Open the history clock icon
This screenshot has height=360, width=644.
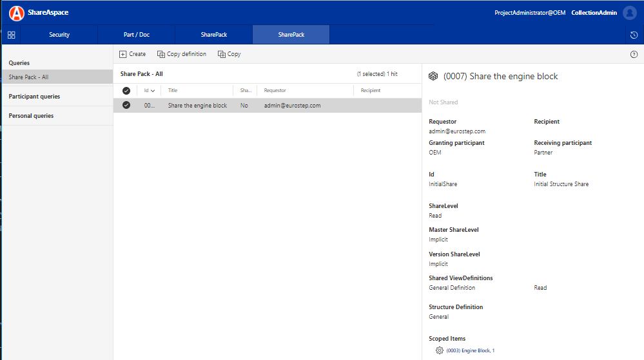(634, 35)
